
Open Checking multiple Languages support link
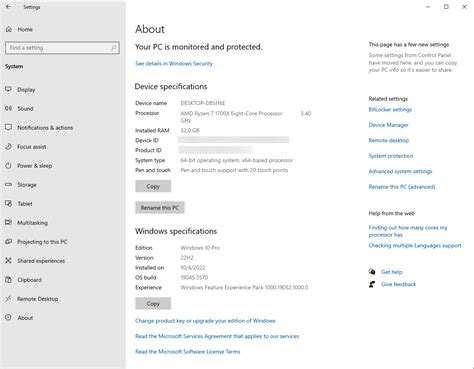click(415, 245)
